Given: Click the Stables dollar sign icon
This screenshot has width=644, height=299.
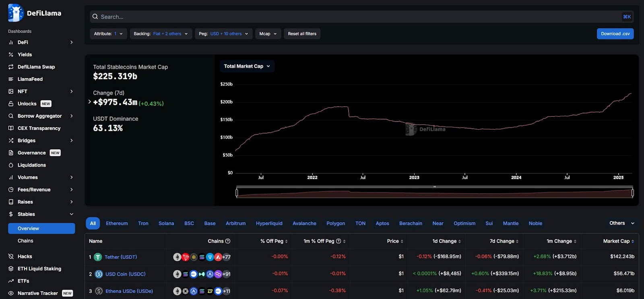Looking at the screenshot, I should [x=11, y=214].
